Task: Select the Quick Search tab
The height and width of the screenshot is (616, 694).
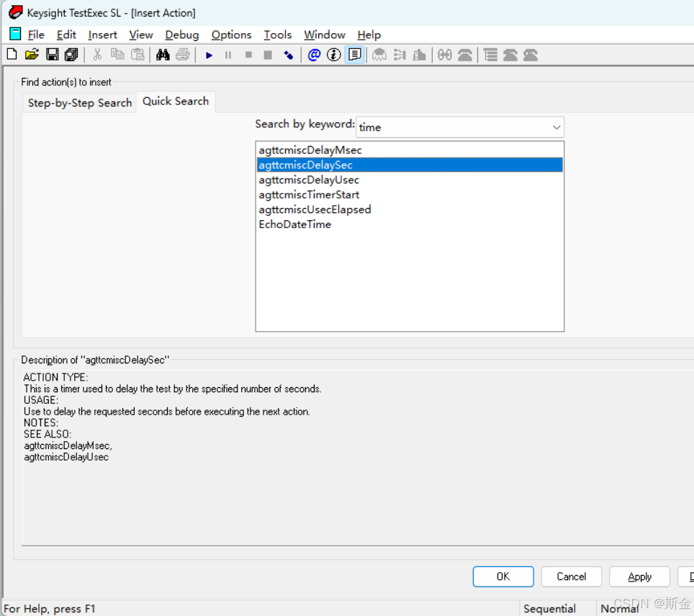Action: (175, 101)
